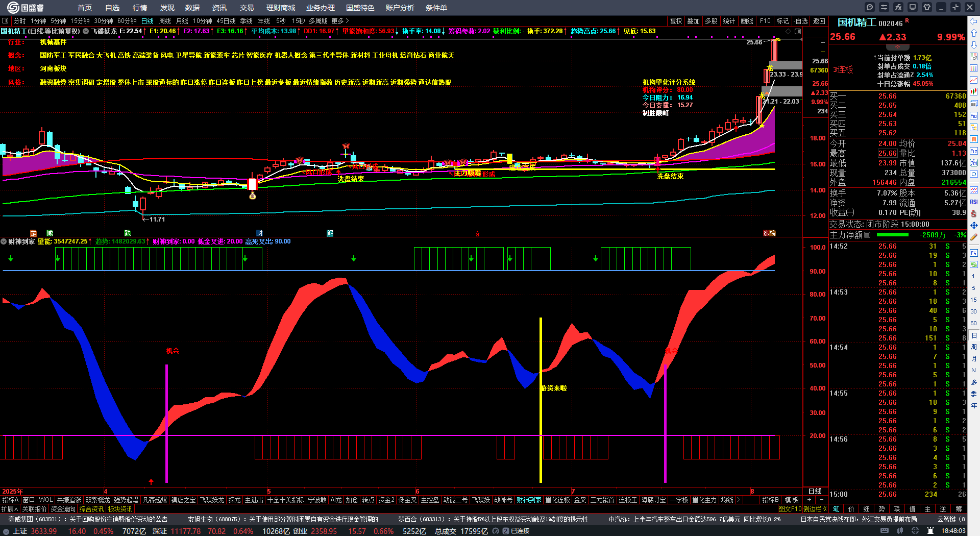
Task: Expand more indicator tabs with the arrow after 均线
Action: 739,500
